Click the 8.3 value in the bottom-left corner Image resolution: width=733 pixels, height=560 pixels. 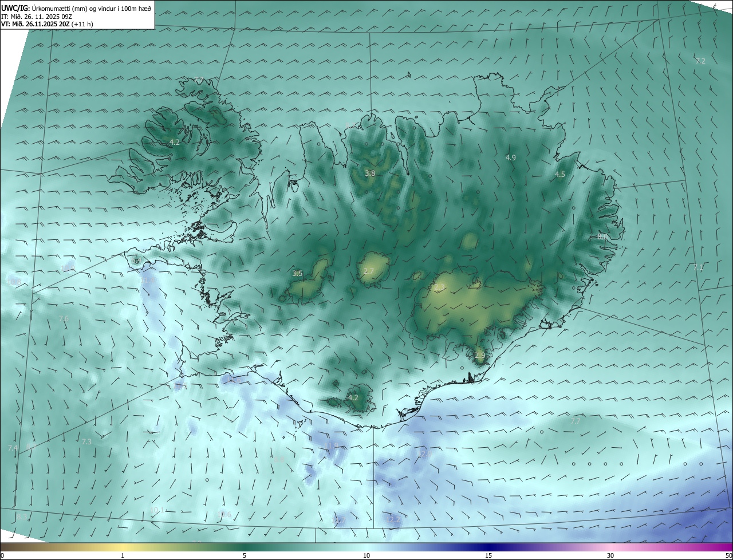[21, 517]
